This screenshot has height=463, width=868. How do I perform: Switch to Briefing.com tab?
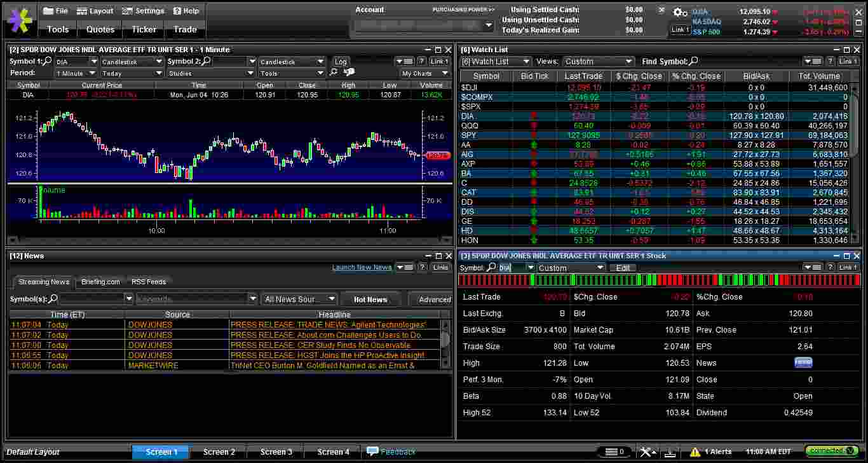100,282
